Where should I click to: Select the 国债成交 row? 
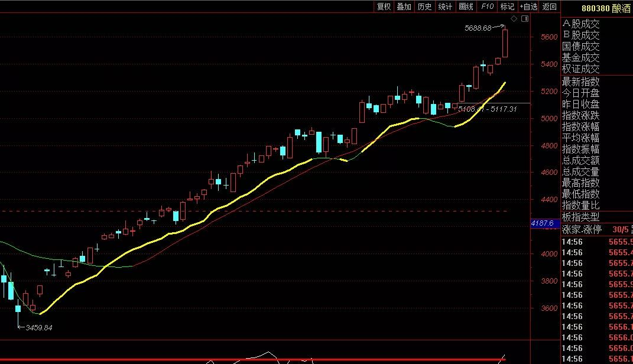point(580,47)
